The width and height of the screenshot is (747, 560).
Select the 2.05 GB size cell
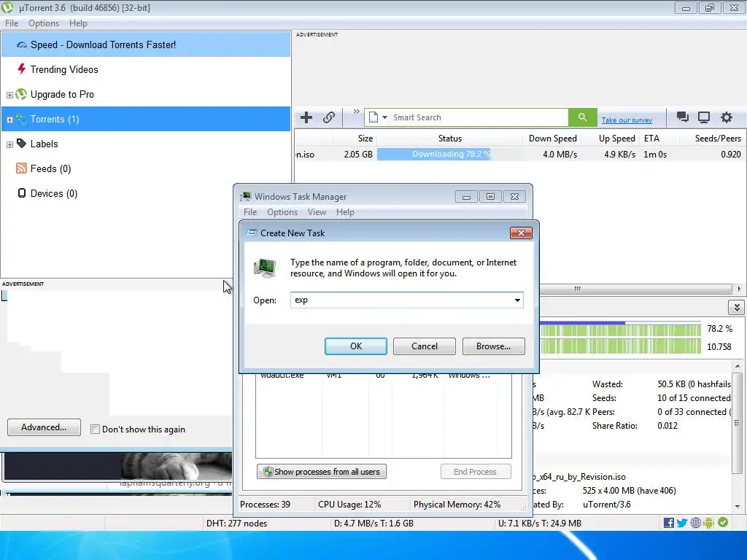[x=358, y=155]
